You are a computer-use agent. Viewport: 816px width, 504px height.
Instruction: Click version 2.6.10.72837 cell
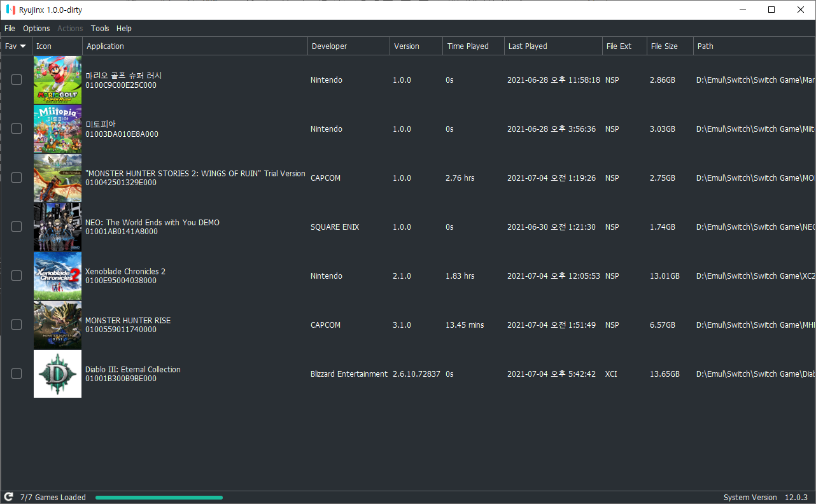(416, 374)
